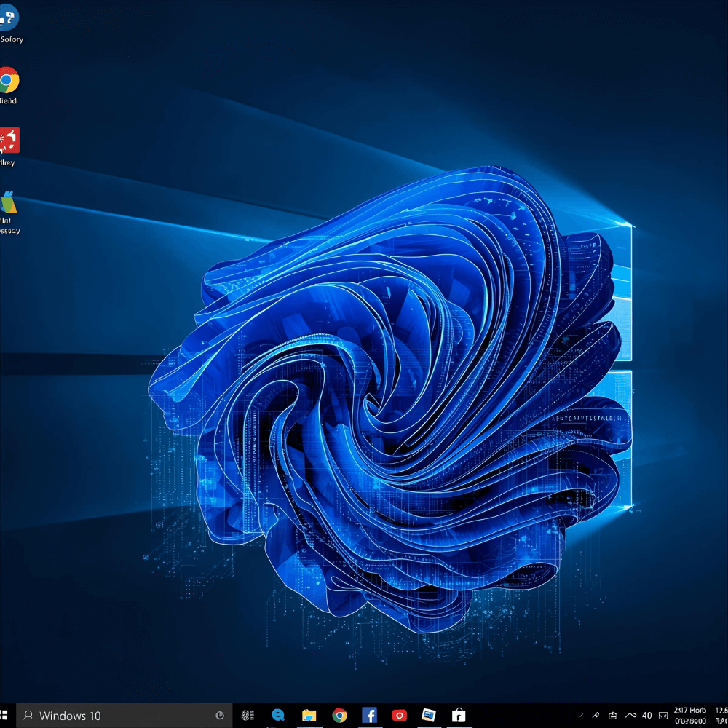The image size is (728, 728).
Task: Open the Microsoft Store shopping bag icon
Action: point(458,716)
